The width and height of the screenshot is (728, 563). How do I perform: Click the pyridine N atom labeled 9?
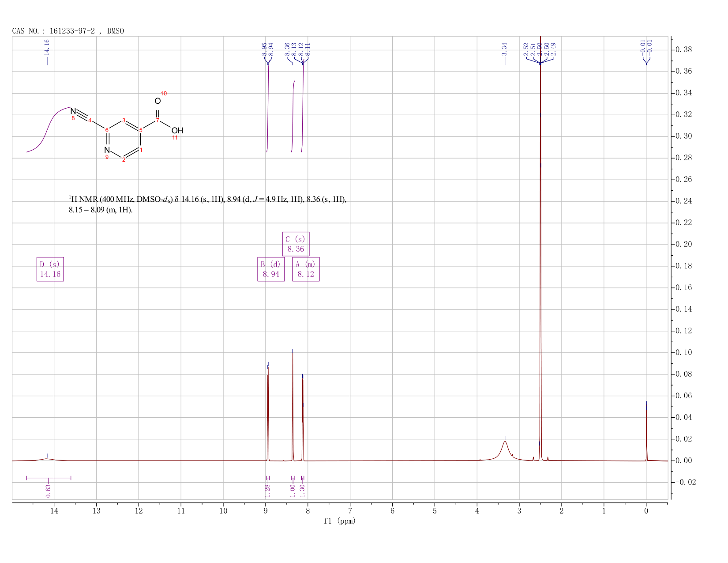point(107,150)
